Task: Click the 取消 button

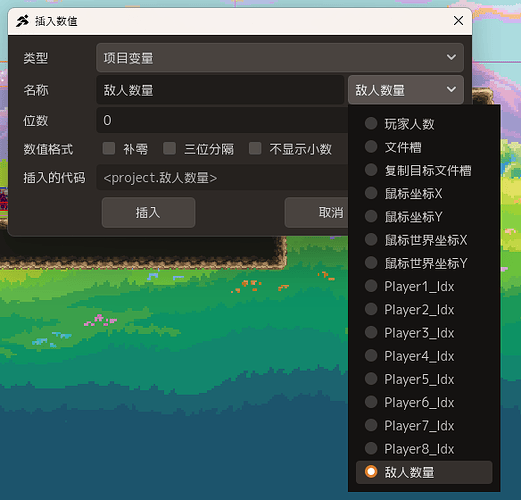Action: (316, 212)
